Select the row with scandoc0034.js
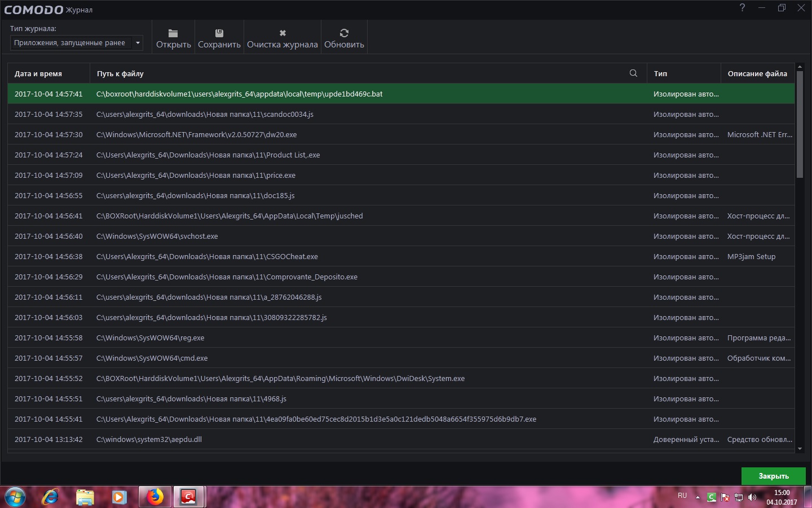The height and width of the screenshot is (508, 812). pyautogui.click(x=401, y=114)
